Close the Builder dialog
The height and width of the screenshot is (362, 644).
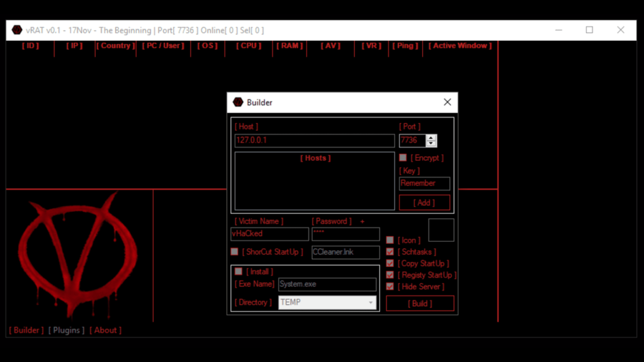point(447,102)
